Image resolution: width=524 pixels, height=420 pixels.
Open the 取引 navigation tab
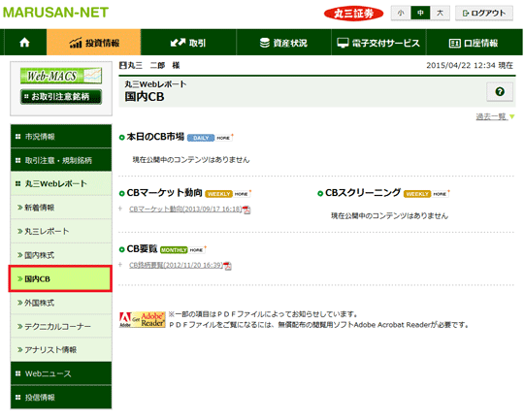[188, 43]
